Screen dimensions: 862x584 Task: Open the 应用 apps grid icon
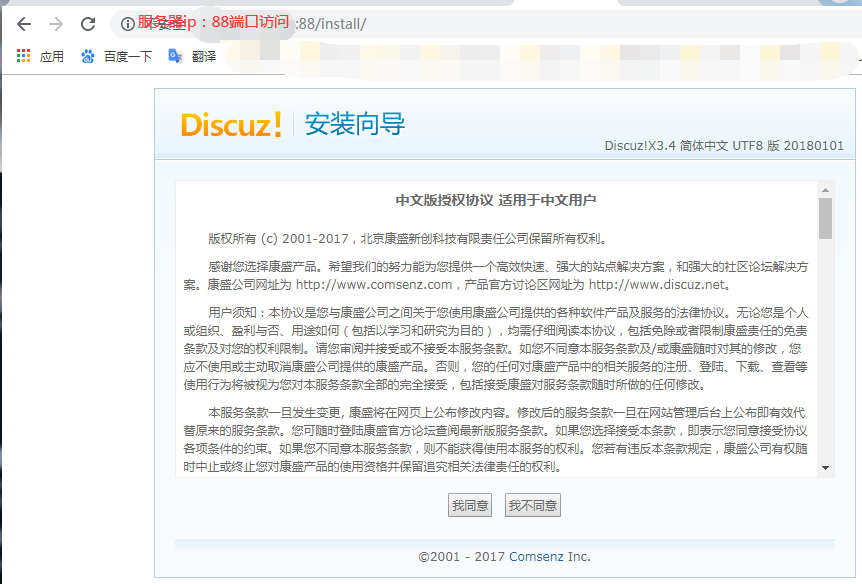[x=23, y=56]
